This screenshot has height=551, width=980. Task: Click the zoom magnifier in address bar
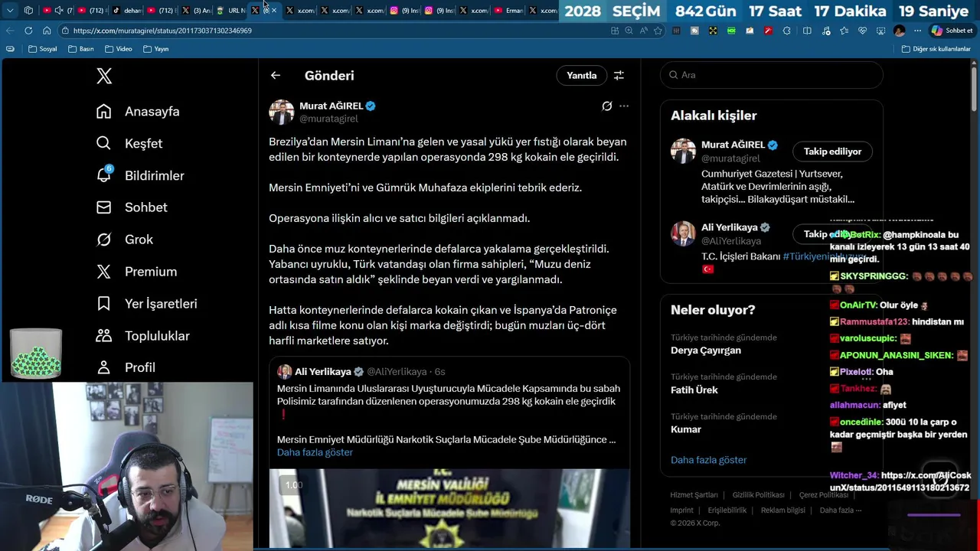[x=629, y=31]
